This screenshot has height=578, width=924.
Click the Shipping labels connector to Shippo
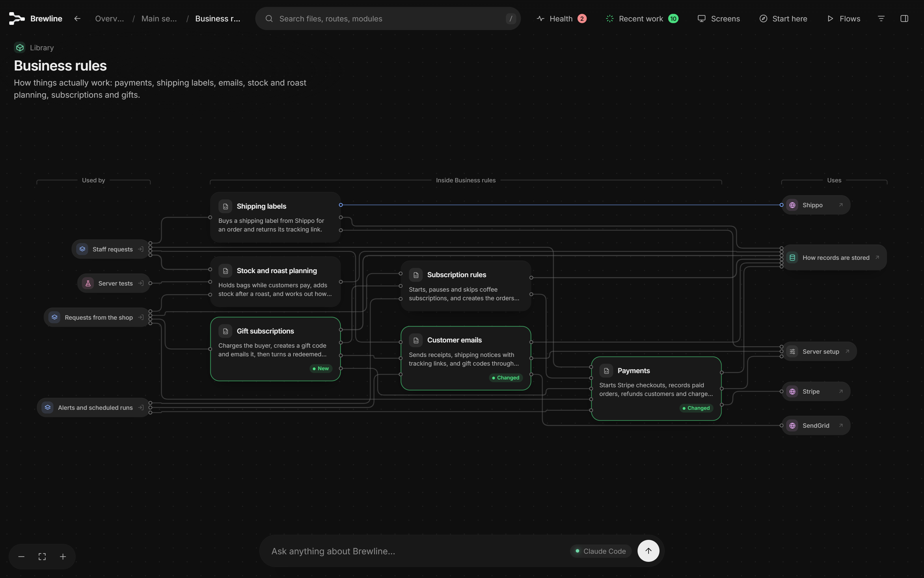point(561,205)
